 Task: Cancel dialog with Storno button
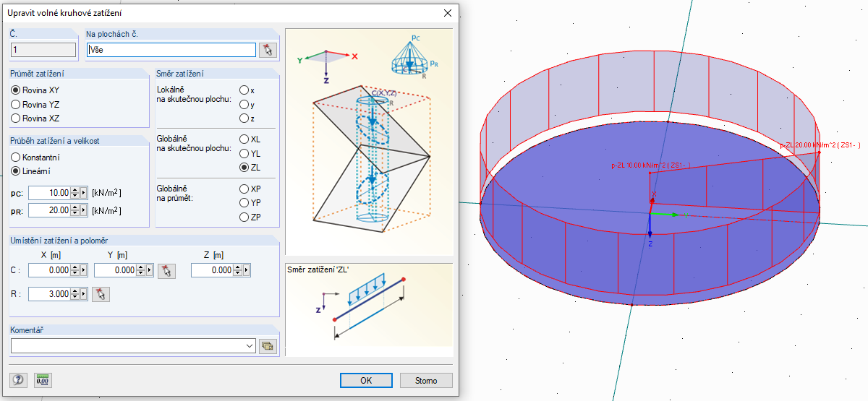point(426,380)
